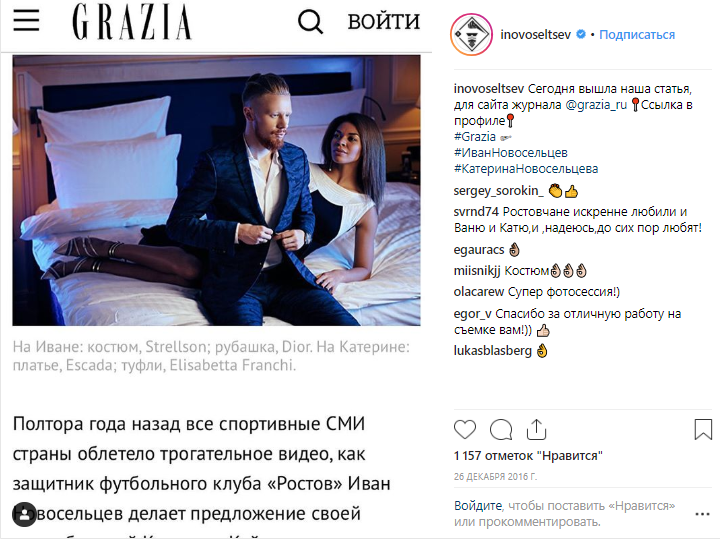Screen dimensions: 720x539
Task: Click the GRAZIA logo
Action: pos(132,22)
